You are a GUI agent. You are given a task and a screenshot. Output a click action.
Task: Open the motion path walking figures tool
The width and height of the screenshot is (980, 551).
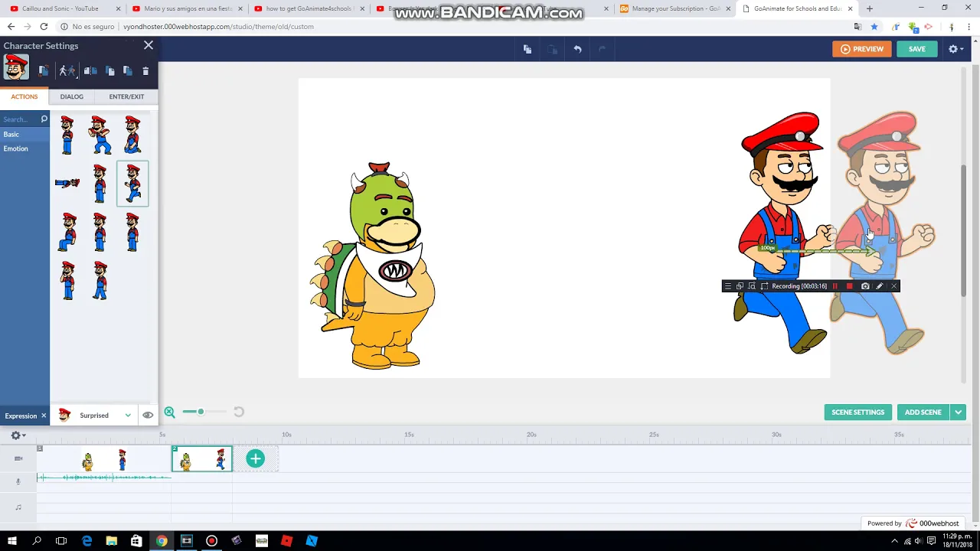(67, 70)
